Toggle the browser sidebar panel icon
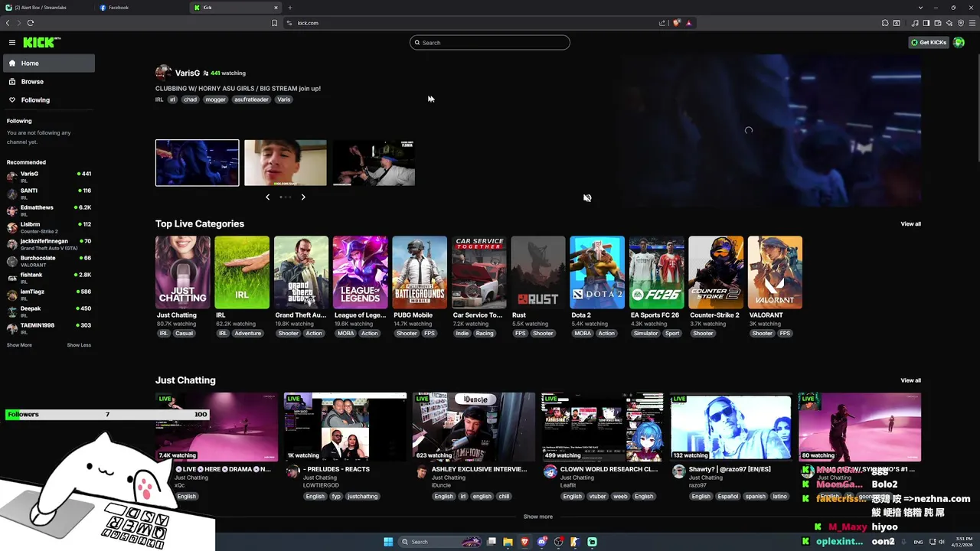980x551 pixels. tap(926, 23)
